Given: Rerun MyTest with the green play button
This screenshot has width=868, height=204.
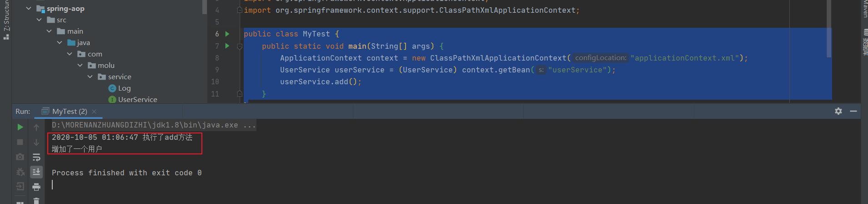Looking at the screenshot, I should (x=20, y=127).
